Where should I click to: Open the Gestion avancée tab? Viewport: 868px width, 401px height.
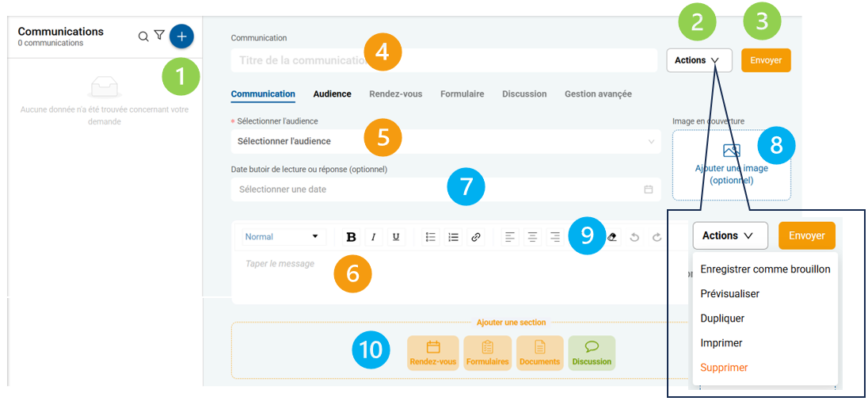598,94
